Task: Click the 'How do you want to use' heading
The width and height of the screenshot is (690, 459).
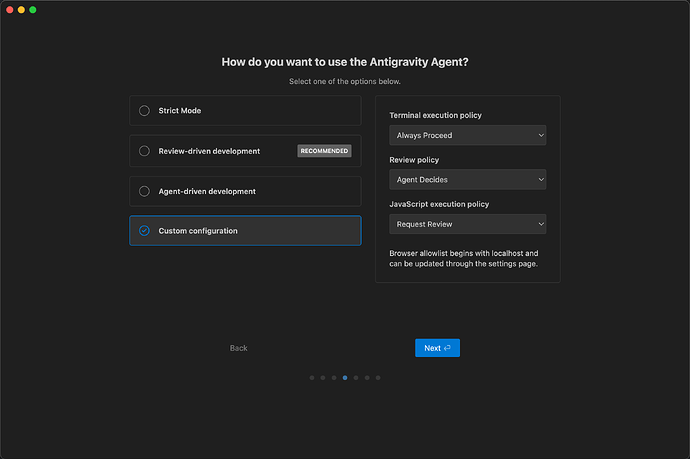Action: (x=345, y=62)
